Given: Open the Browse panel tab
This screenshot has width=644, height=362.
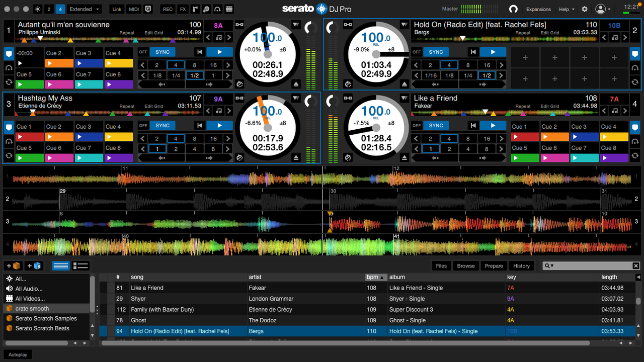Looking at the screenshot, I should pos(466,266).
